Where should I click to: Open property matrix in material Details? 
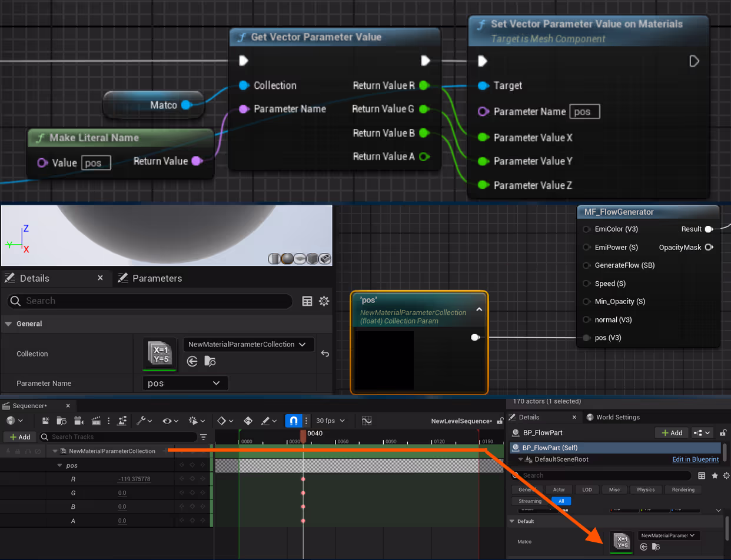pos(307,301)
